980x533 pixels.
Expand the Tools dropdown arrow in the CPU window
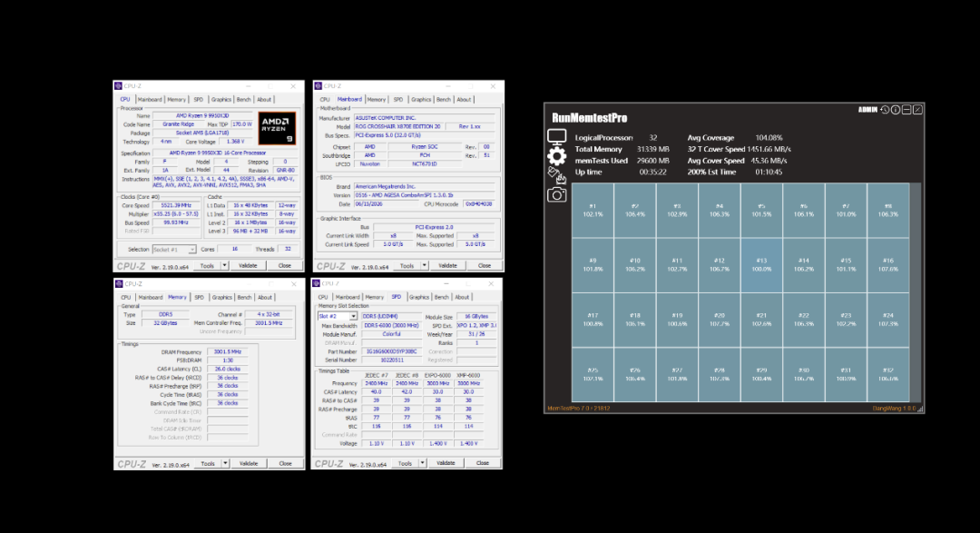click(224, 266)
